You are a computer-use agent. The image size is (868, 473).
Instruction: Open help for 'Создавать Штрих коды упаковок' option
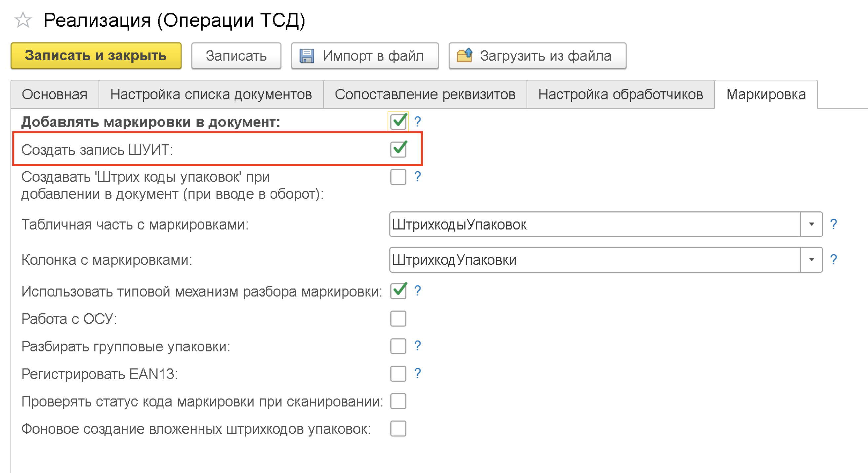[417, 176]
